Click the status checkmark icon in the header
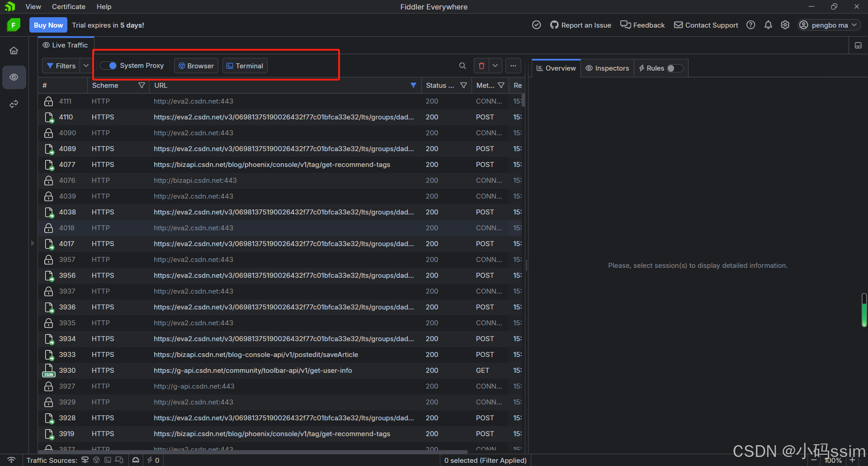This screenshot has width=868, height=466. point(536,25)
